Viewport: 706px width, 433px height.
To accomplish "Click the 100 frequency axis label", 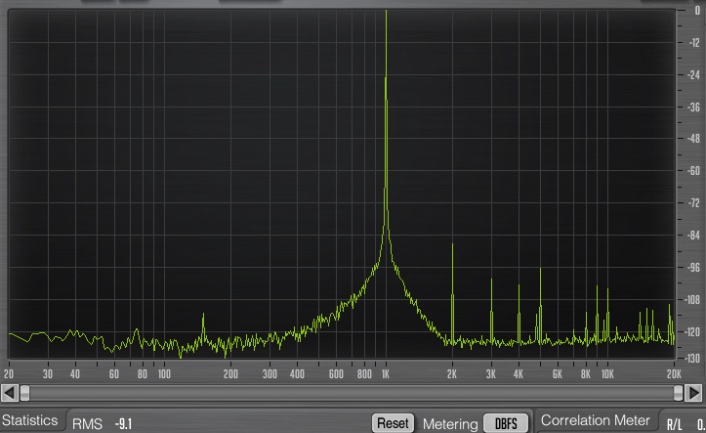I will pos(164,374).
